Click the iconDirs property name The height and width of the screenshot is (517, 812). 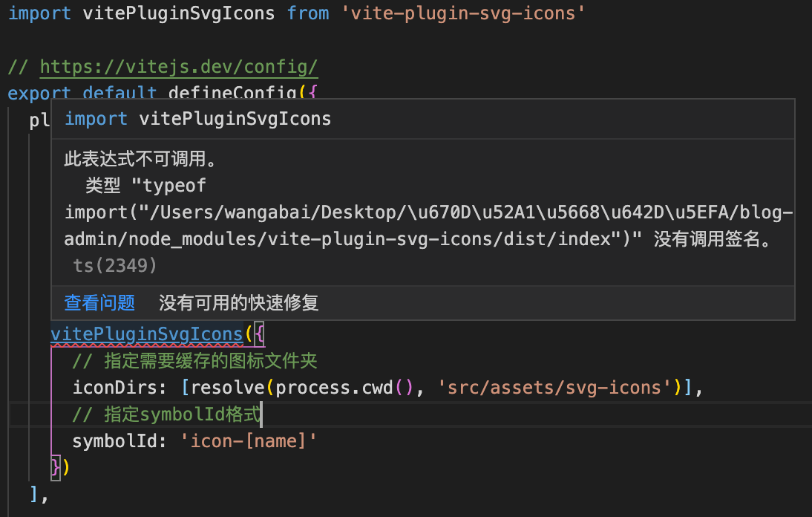[114, 388]
